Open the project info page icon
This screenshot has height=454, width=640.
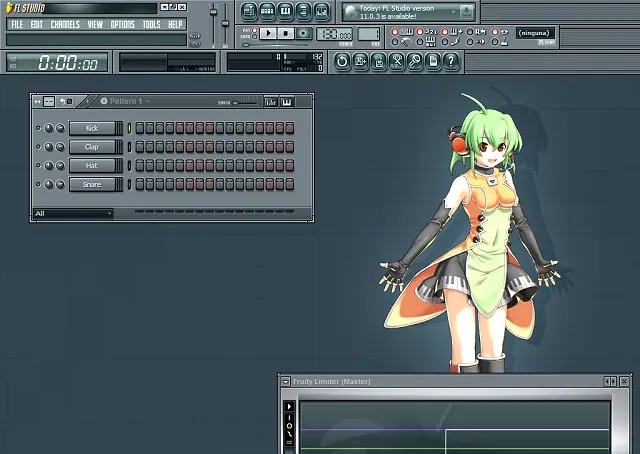click(433, 62)
